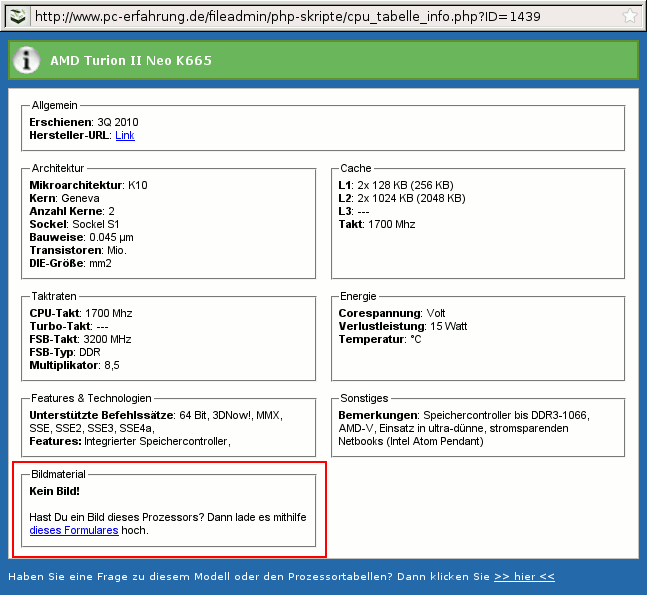Viewport: 647px width, 595px height.
Task: Click the 'AMD Turion II Neo K665' heading
Action: coord(131,61)
